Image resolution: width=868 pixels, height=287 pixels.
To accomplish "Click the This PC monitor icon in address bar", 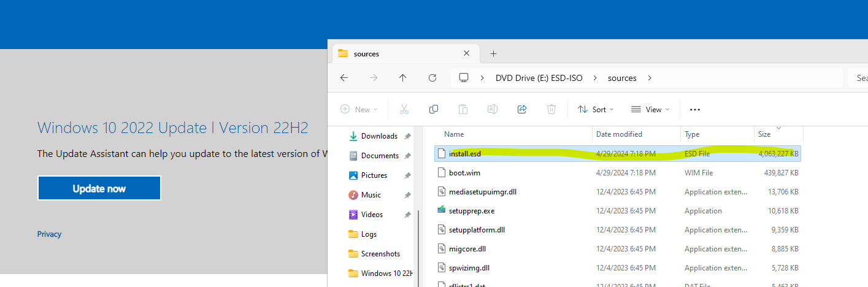I will coord(464,78).
